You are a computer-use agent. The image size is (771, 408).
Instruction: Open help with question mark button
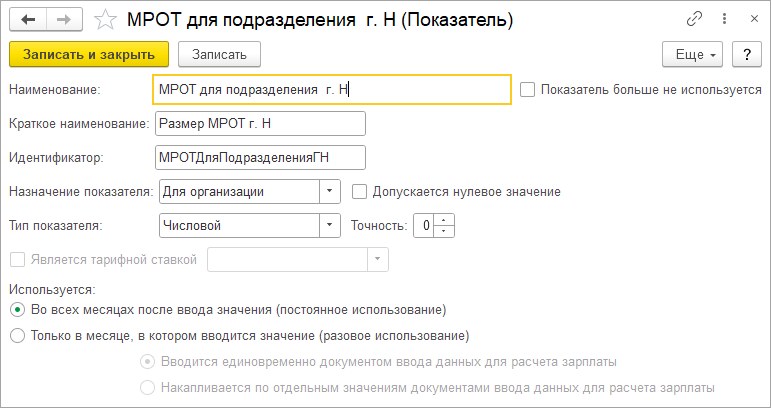[747, 54]
